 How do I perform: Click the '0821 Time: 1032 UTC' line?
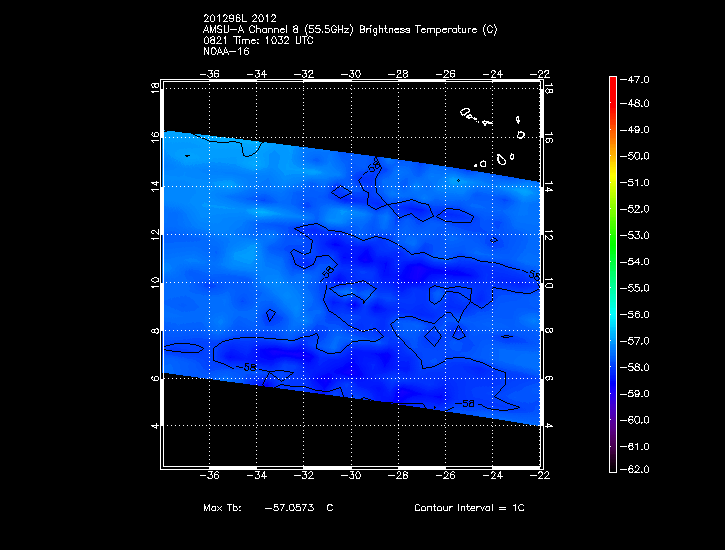[258, 41]
